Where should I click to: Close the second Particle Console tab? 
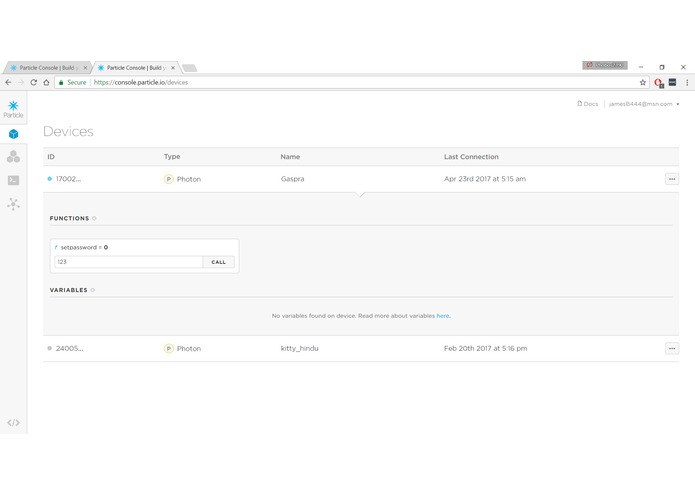(173, 68)
